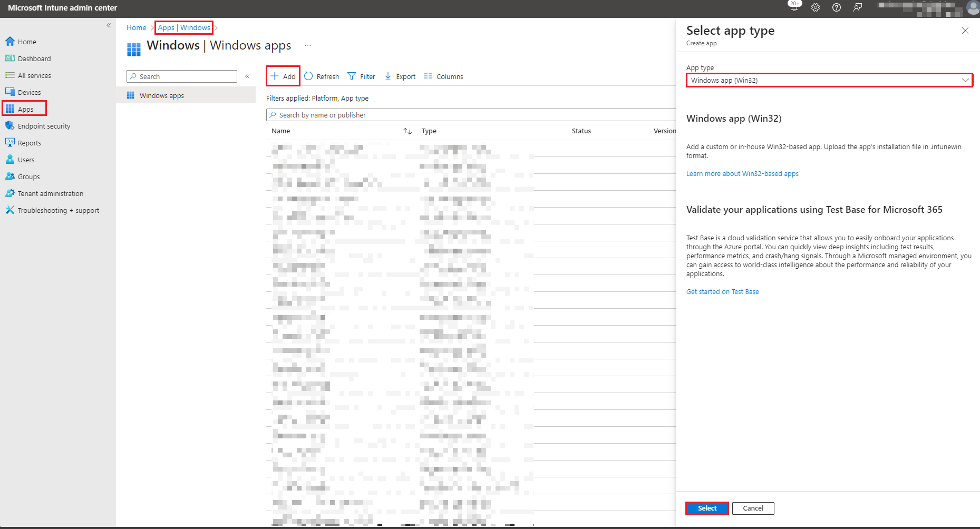Click the Reports icon in sidebar

click(x=10, y=142)
